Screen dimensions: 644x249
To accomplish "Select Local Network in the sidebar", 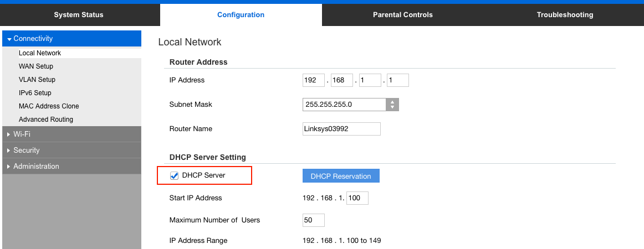I will coord(40,53).
